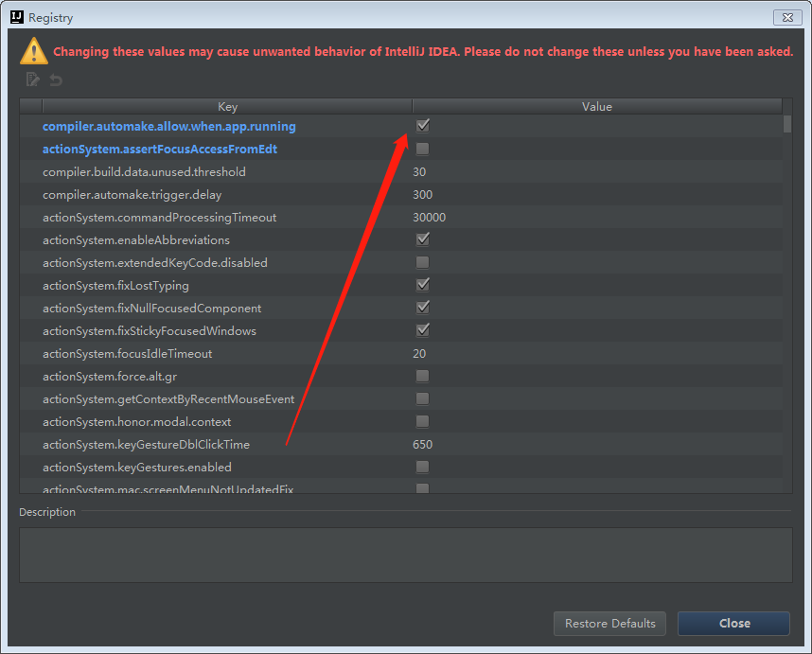Select actionSystem.force.alt.gr key
Viewport: 812px width, 654px height.
pos(110,377)
